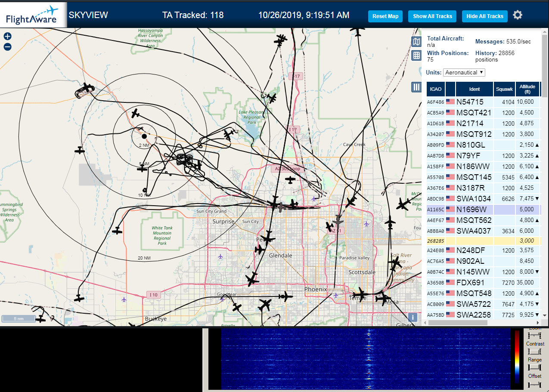The image size is (549, 392).
Task: Click the sidebar scroll-up arrow
Action: point(545,31)
